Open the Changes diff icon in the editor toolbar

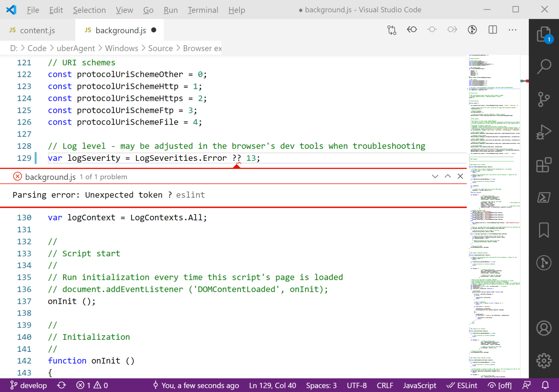392,30
